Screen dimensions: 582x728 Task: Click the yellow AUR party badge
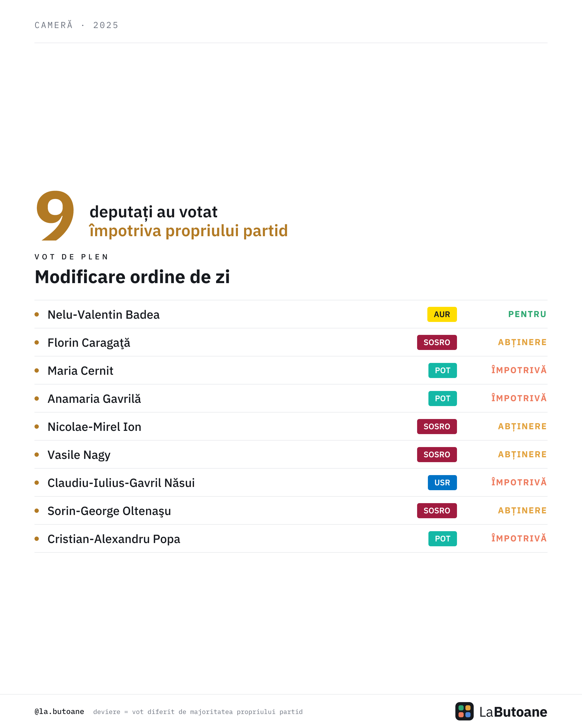pos(442,314)
